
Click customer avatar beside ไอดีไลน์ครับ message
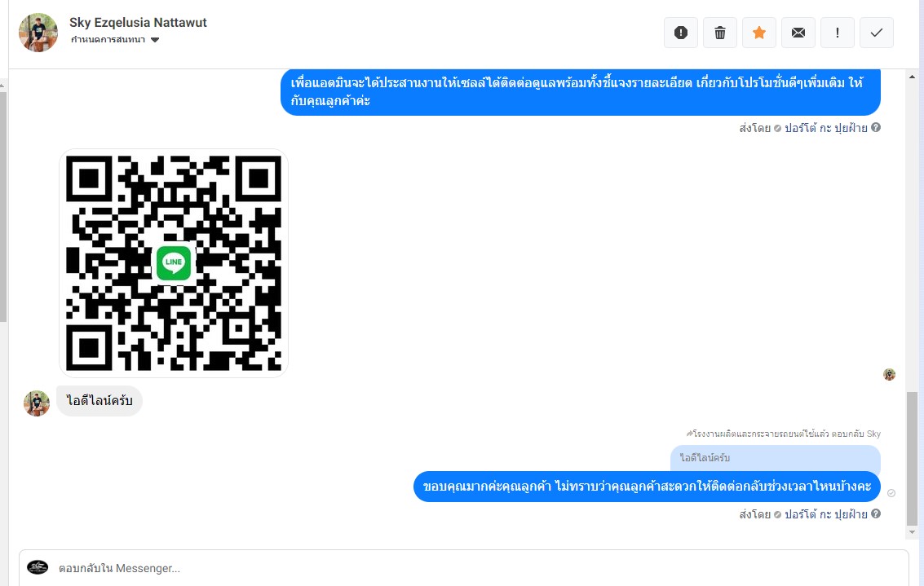[37, 403]
